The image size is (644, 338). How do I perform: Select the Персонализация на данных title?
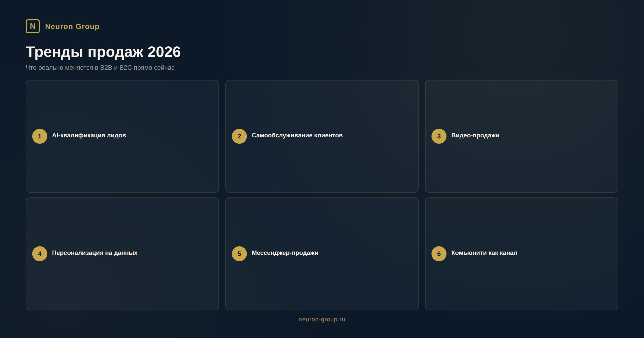[95, 253]
